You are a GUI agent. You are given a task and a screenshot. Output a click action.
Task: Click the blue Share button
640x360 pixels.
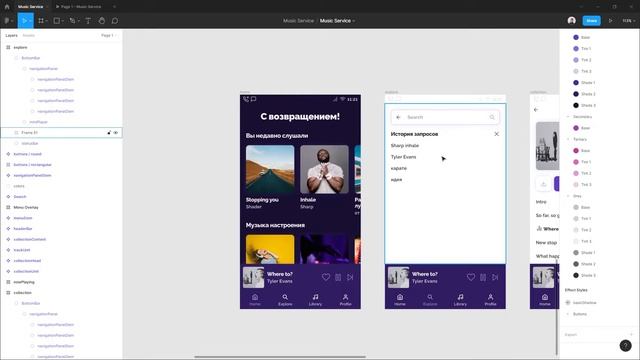tap(591, 20)
